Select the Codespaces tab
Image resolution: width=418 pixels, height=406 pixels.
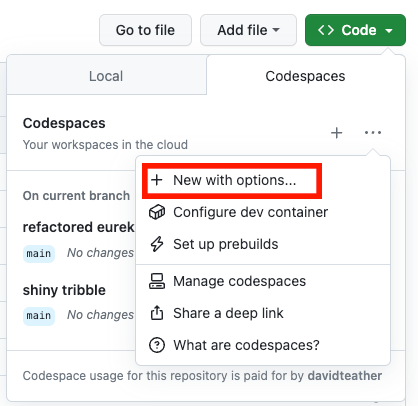pos(305,76)
